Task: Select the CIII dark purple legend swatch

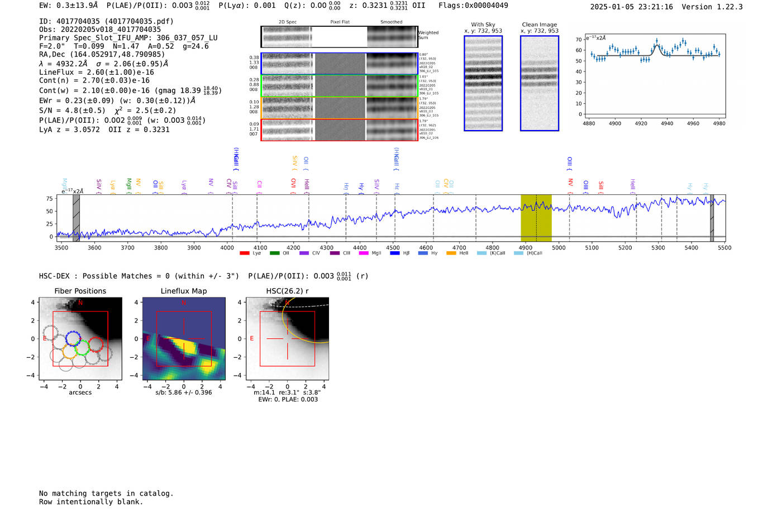Action: click(x=335, y=253)
